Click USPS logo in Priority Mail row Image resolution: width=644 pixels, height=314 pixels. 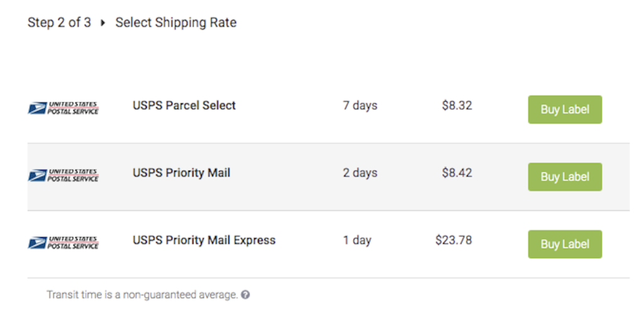click(x=64, y=175)
